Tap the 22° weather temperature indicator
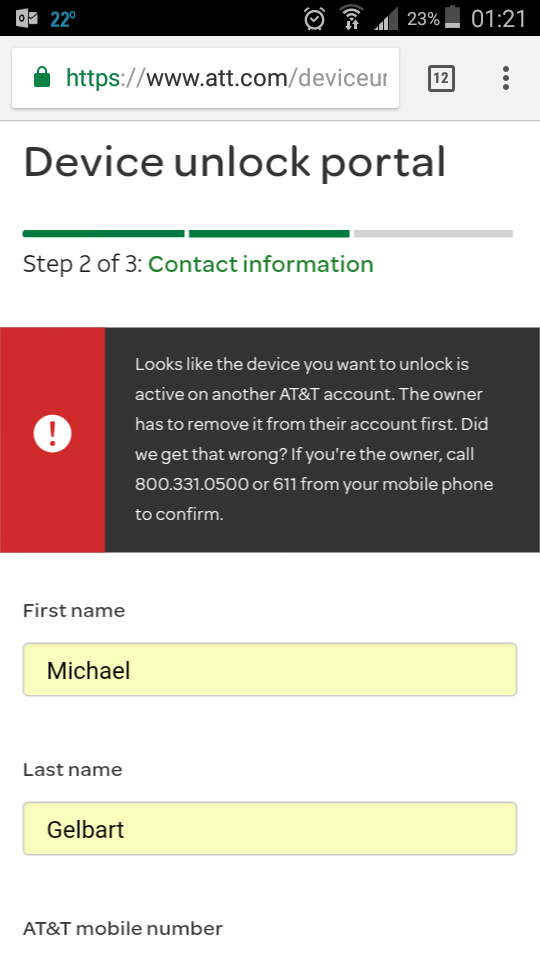 62,19
